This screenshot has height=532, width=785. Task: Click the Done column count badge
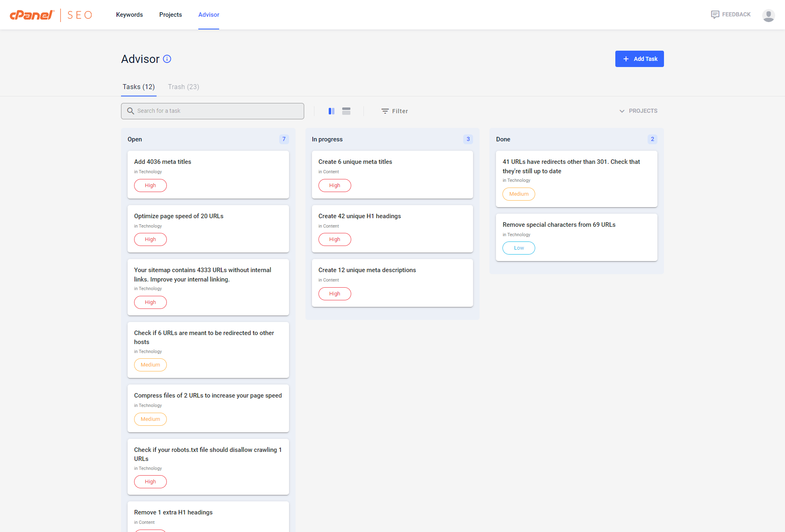click(x=652, y=139)
